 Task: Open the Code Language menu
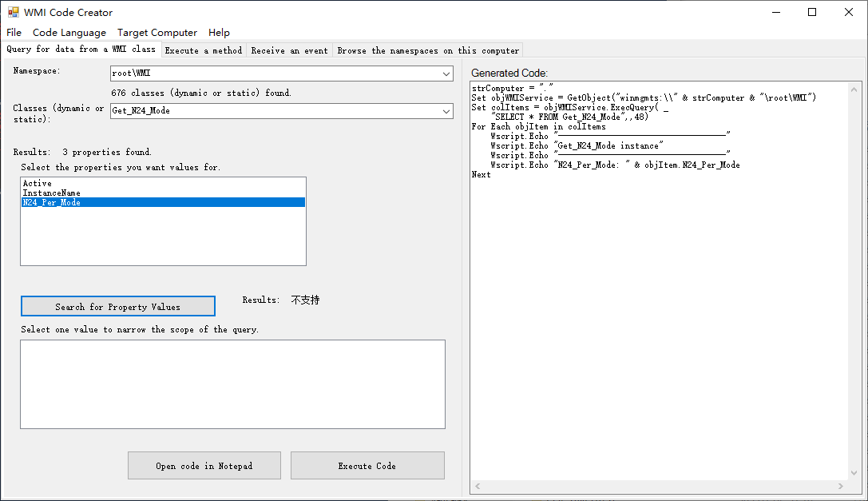(69, 33)
